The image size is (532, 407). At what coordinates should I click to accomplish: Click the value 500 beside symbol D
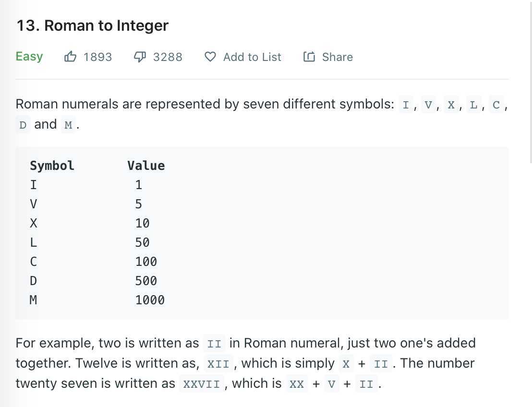point(146,281)
